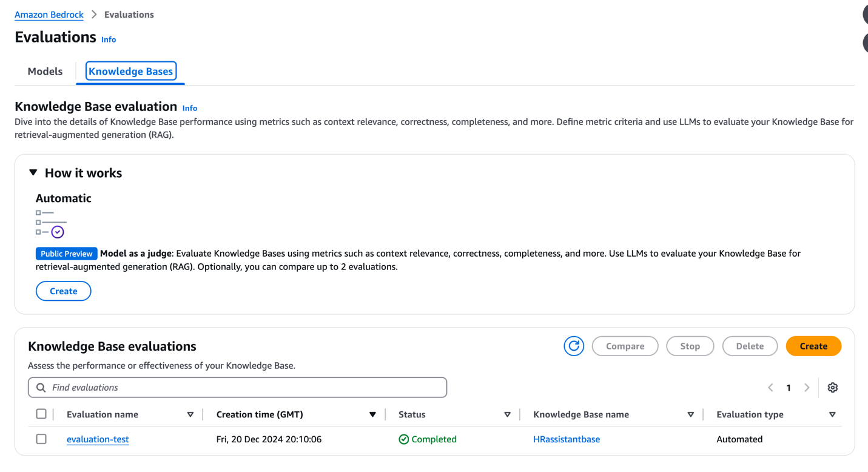868x472 pixels.
Task: Refresh the Knowledge Base evaluations list
Action: pyautogui.click(x=573, y=346)
